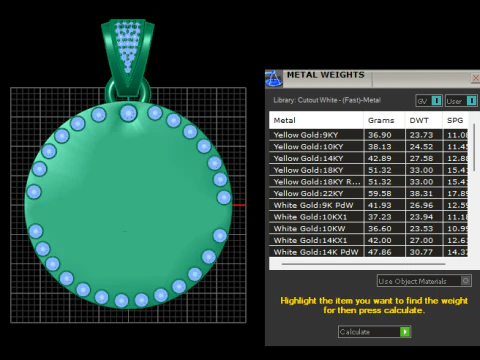Click the Metal Weights scale icon
The height and width of the screenshot is (360, 480).
(274, 79)
